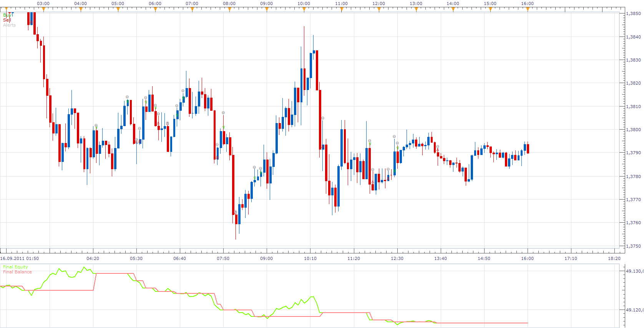Click the 17:10 bottom axis label

[x=571, y=258]
